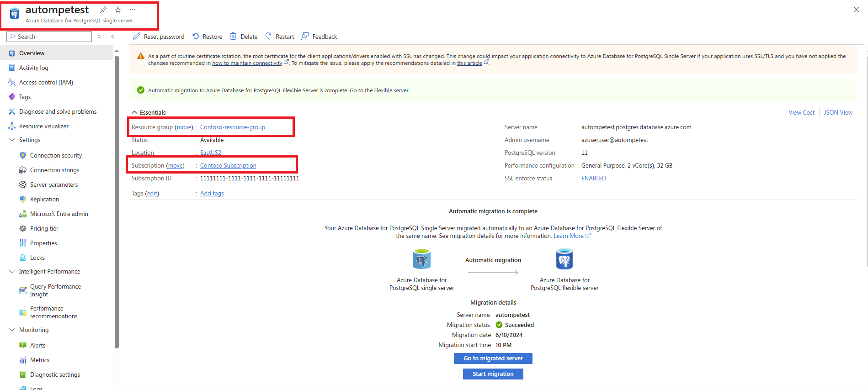Image resolution: width=868 pixels, height=390 pixels.
Task: Click the Add tags link
Action: [x=212, y=193]
